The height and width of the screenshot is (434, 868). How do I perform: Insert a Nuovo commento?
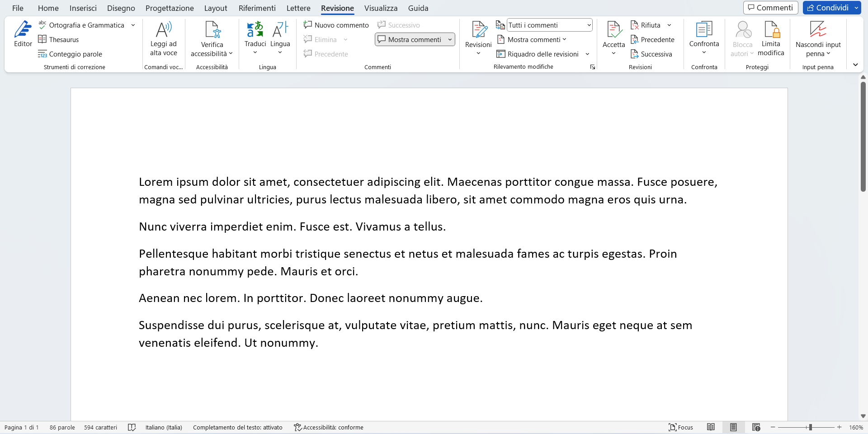(x=336, y=25)
